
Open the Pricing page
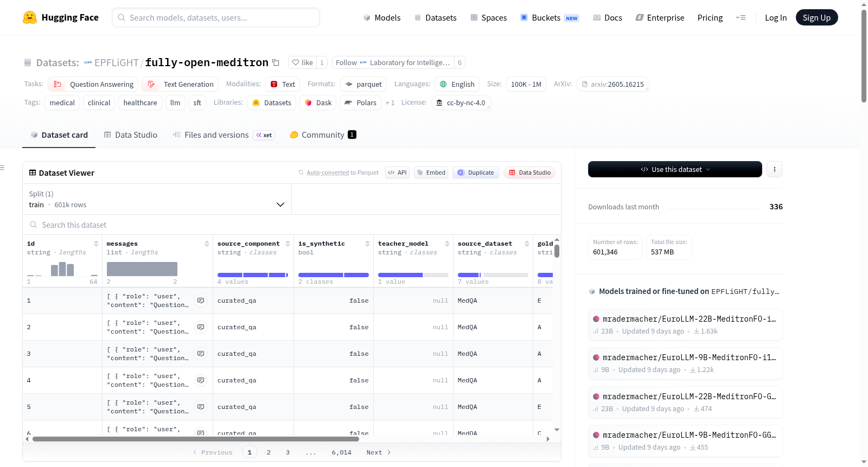710,17
